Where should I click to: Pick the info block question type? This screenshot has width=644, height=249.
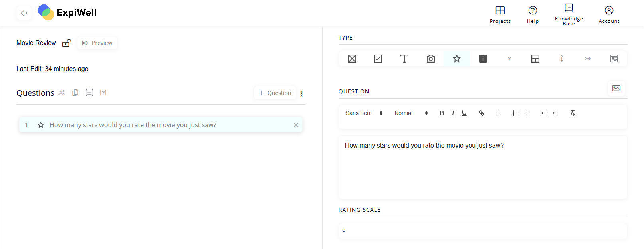pos(483,59)
